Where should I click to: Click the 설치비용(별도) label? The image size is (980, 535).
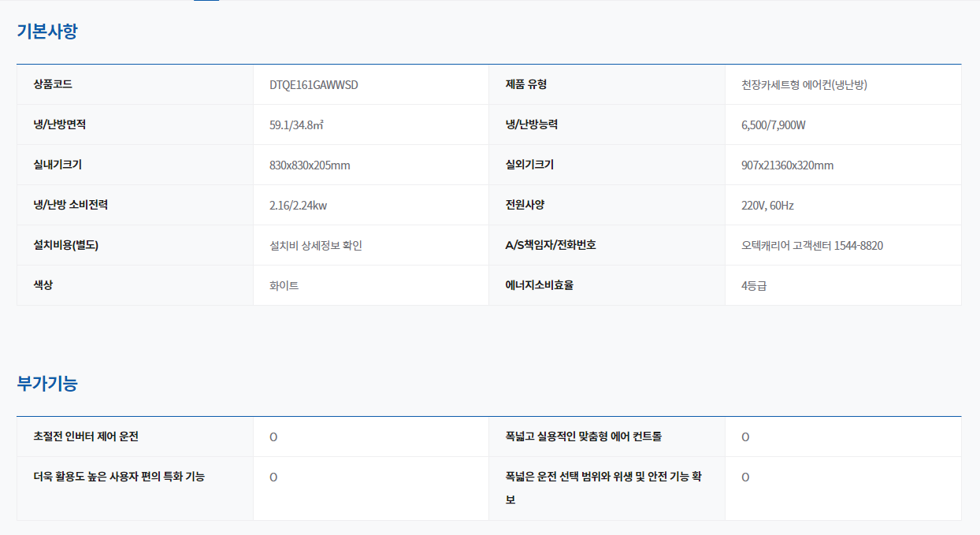[66, 245]
